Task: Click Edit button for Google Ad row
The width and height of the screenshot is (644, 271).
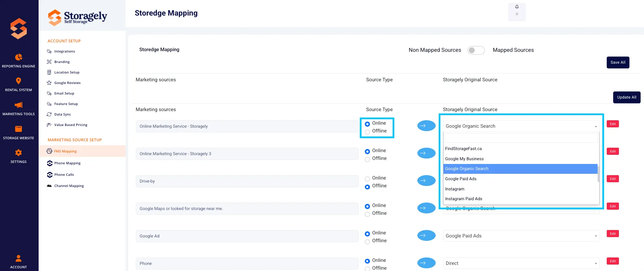Action: [613, 234]
